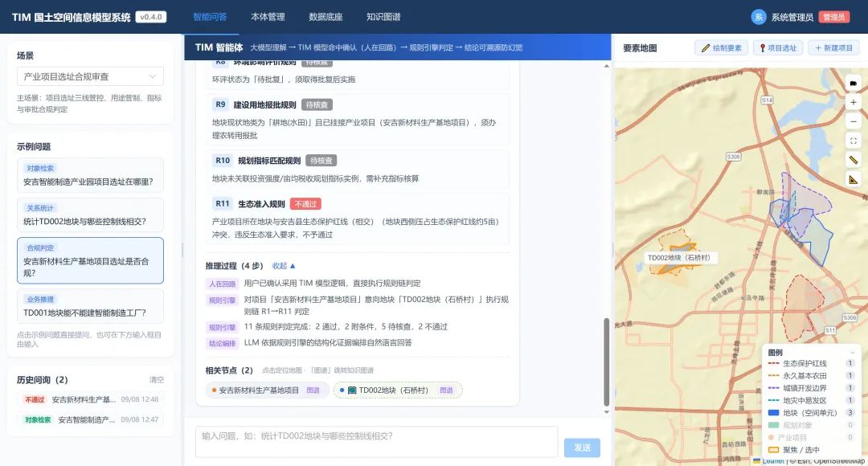The height and width of the screenshot is (466, 868).
Task: Toggle 地灾中易发区 layer in legend
Action: pyautogui.click(x=811, y=400)
